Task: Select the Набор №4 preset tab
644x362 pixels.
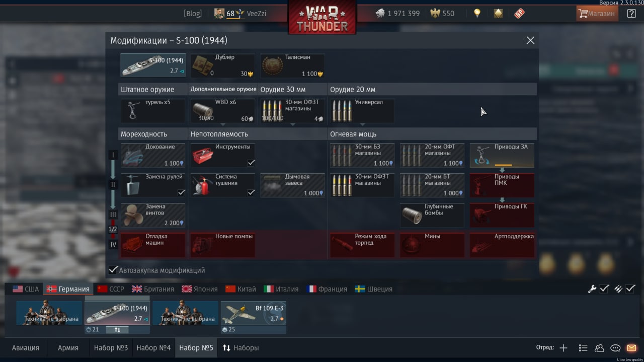Action: point(153,348)
